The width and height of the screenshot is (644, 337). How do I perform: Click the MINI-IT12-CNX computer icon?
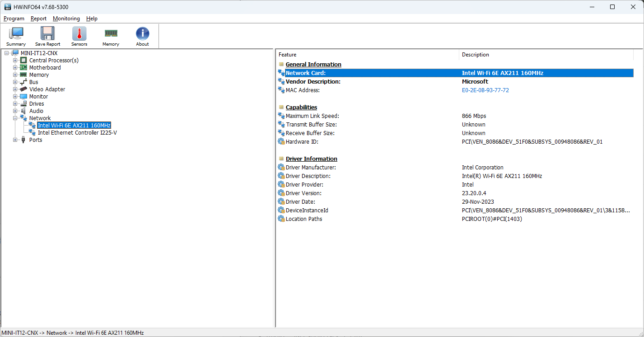point(15,53)
